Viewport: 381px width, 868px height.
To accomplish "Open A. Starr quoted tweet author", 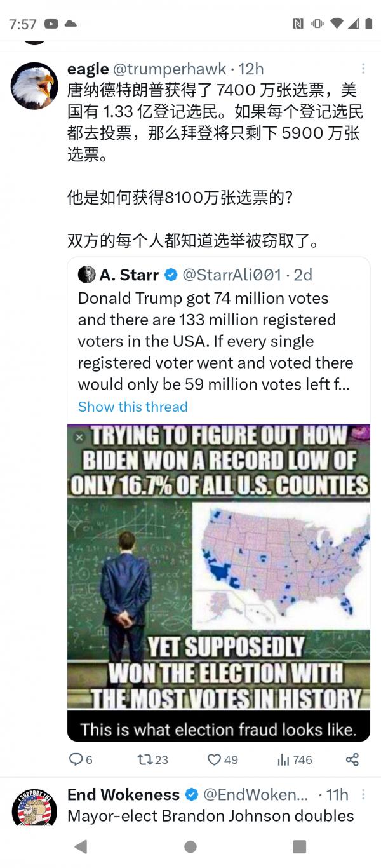I will coord(129,275).
